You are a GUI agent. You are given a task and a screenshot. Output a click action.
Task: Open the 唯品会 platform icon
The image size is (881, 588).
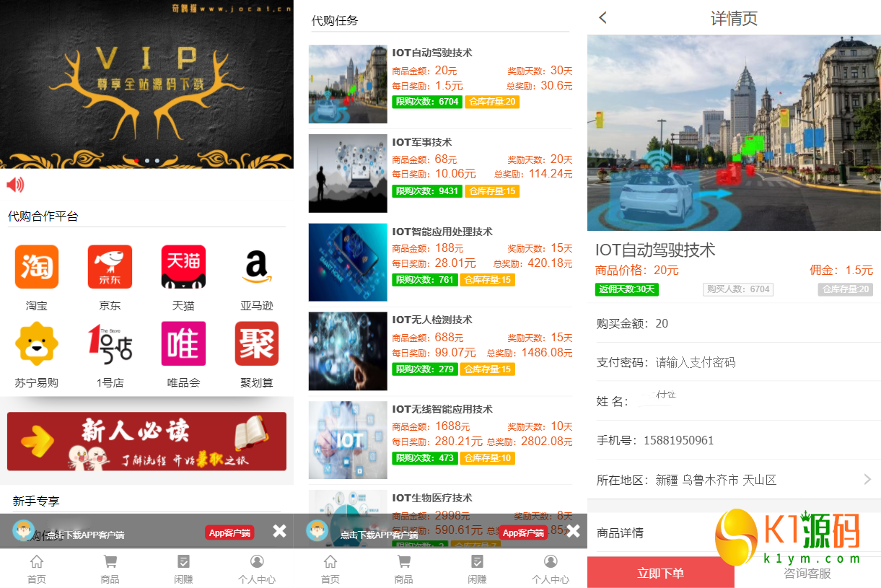click(x=183, y=344)
